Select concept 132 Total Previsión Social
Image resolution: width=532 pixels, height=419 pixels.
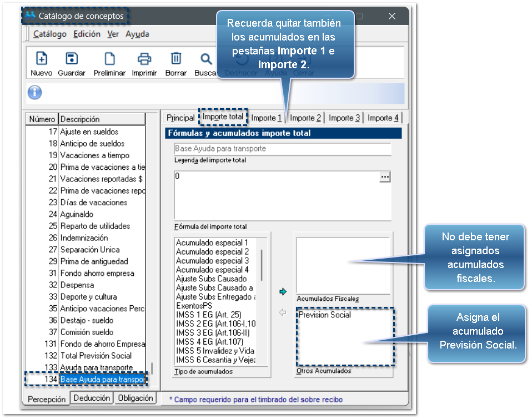(96, 355)
